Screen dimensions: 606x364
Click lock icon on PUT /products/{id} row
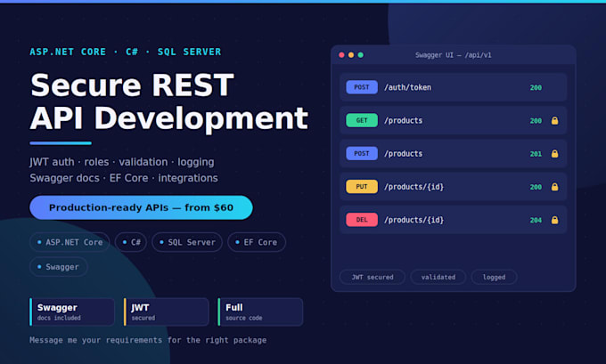[554, 187]
